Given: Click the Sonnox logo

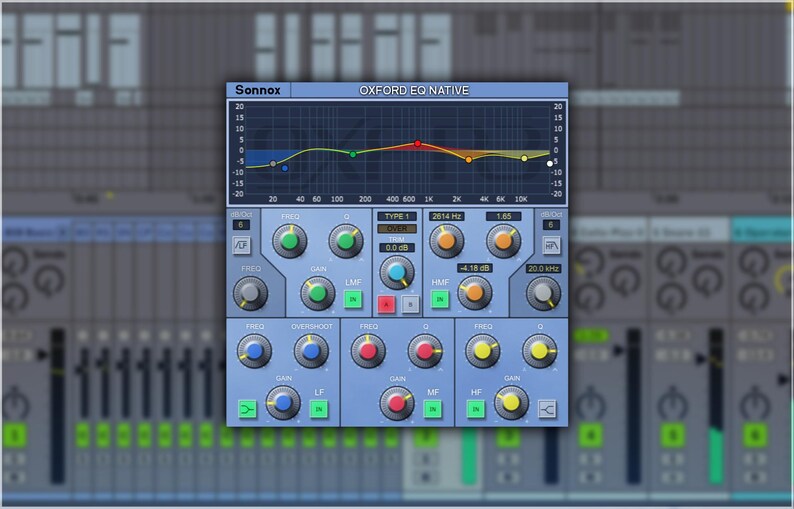Looking at the screenshot, I should 258,90.
